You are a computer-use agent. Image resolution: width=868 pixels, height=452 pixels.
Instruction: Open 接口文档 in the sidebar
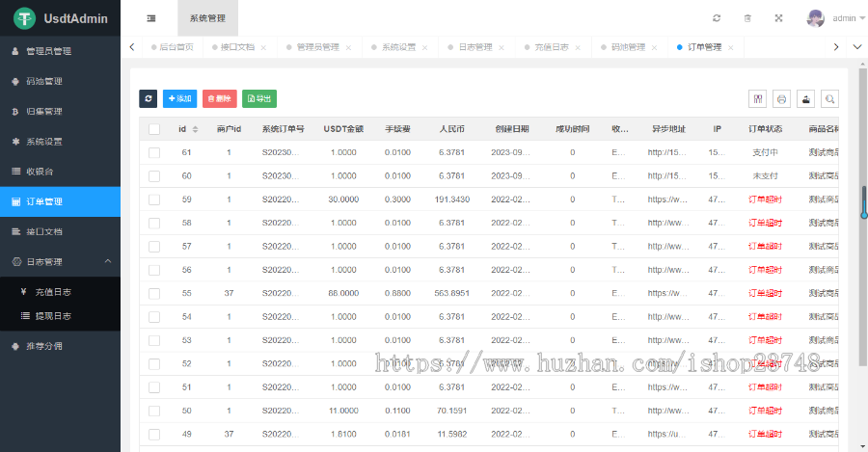(61, 232)
